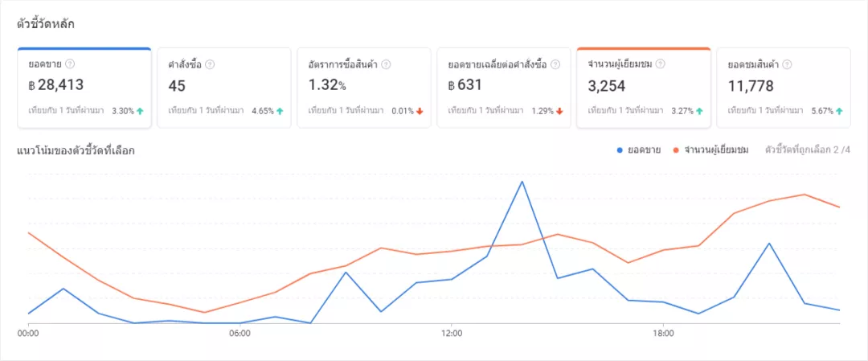Toggle ยอดขาย series in chart legend

pyautogui.click(x=645, y=150)
